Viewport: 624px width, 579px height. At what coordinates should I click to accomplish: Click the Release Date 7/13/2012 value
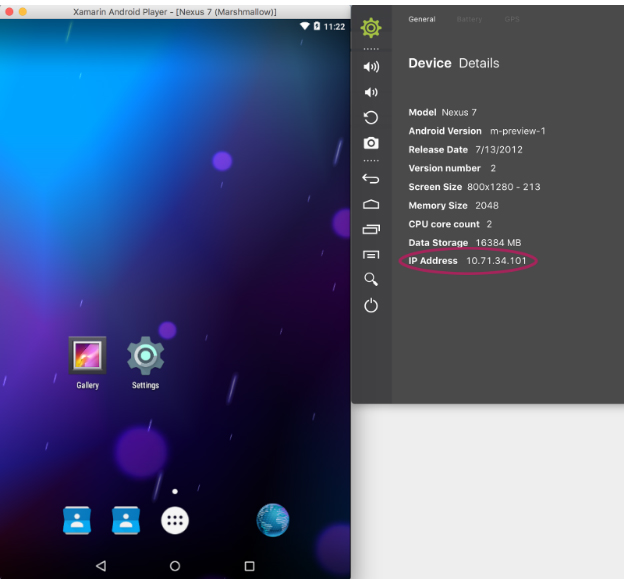pyautogui.click(x=499, y=150)
